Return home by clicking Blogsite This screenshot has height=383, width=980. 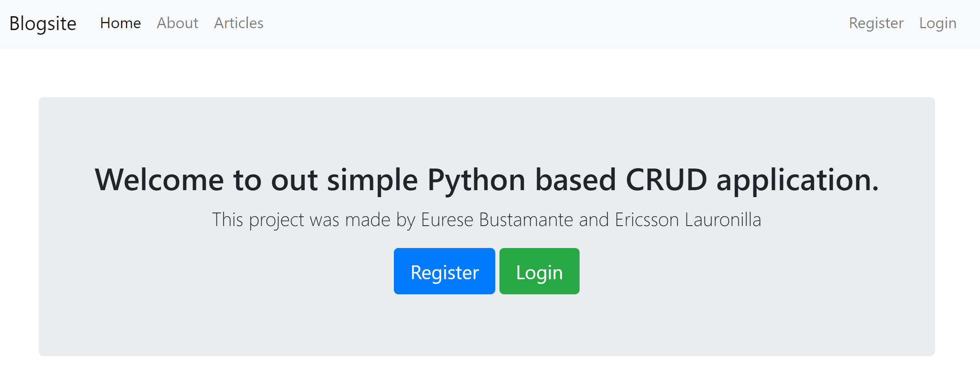[42, 23]
